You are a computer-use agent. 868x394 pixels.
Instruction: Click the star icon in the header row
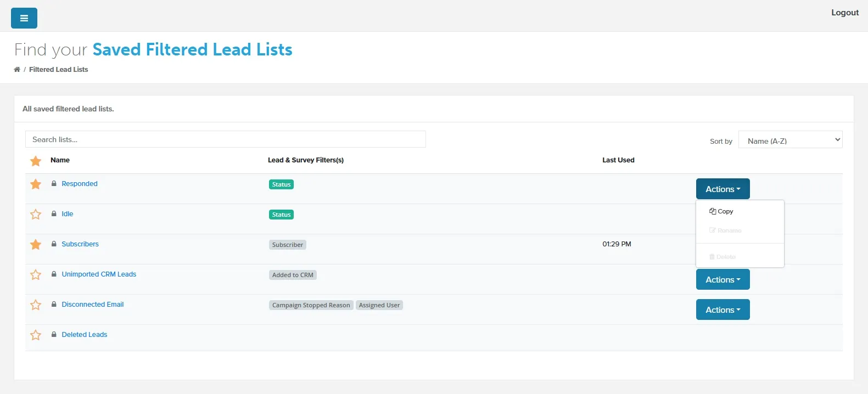click(x=36, y=161)
